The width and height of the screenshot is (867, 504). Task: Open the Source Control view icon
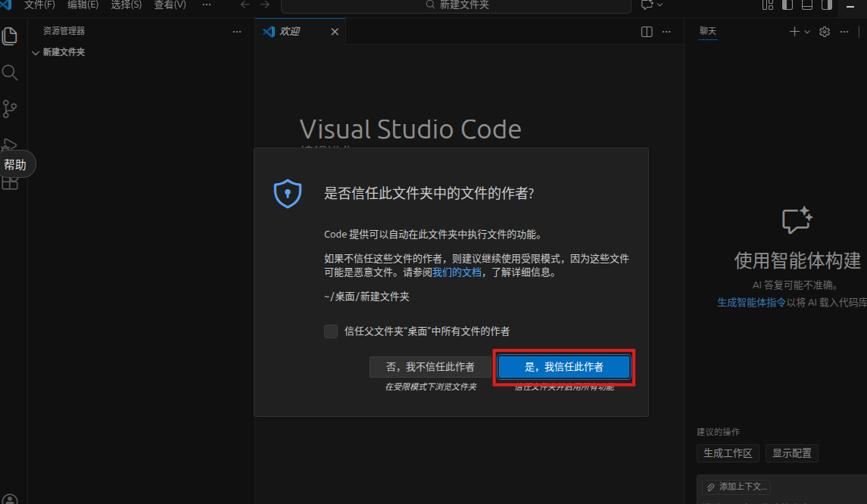10,109
